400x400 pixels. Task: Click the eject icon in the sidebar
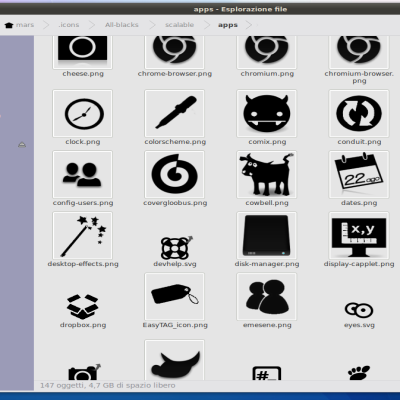coord(22,145)
